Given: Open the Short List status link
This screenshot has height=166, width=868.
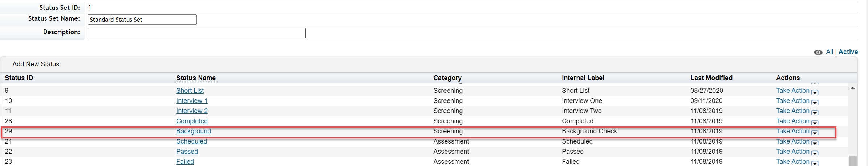Looking at the screenshot, I should tap(190, 91).
